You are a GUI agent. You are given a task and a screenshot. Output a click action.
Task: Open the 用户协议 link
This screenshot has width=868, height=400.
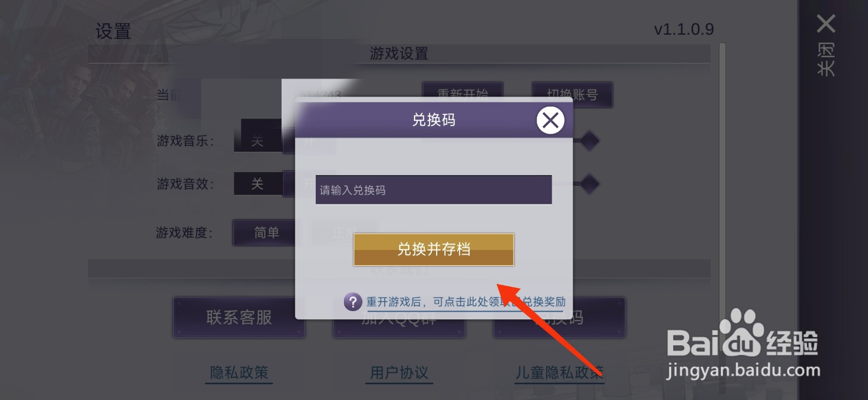pyautogui.click(x=399, y=373)
